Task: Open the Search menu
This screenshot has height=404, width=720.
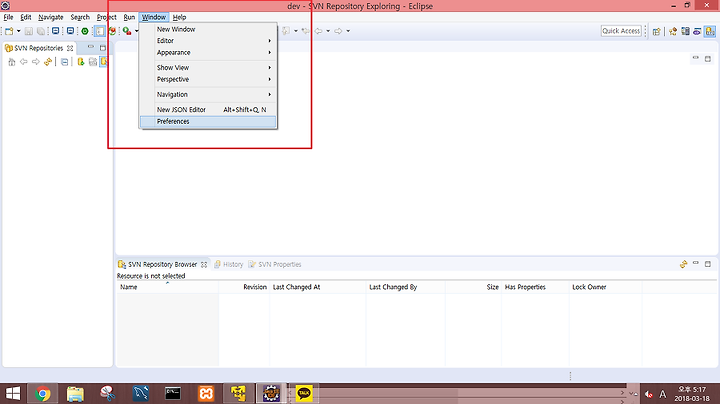Action: point(80,17)
